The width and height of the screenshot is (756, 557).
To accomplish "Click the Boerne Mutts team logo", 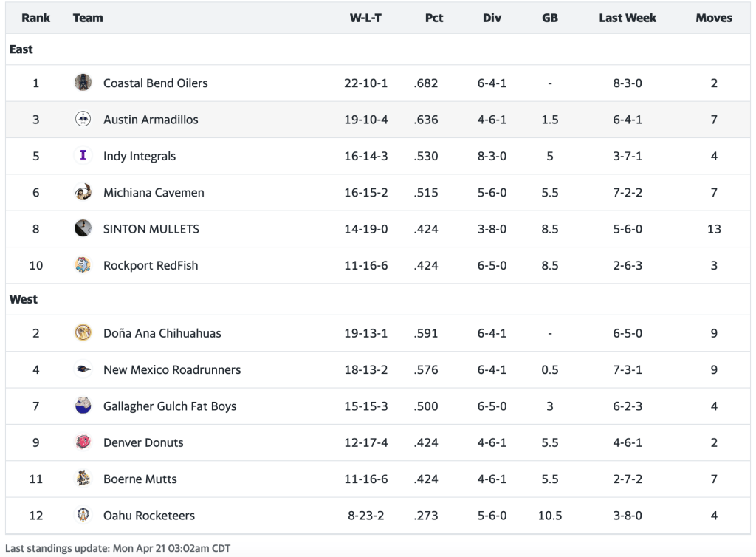I will [83, 479].
